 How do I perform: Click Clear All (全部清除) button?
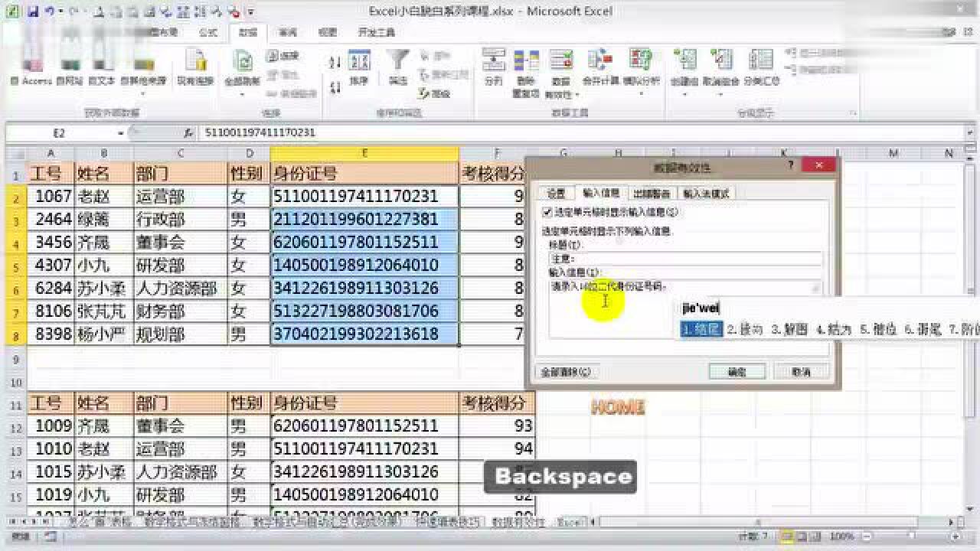click(x=566, y=372)
